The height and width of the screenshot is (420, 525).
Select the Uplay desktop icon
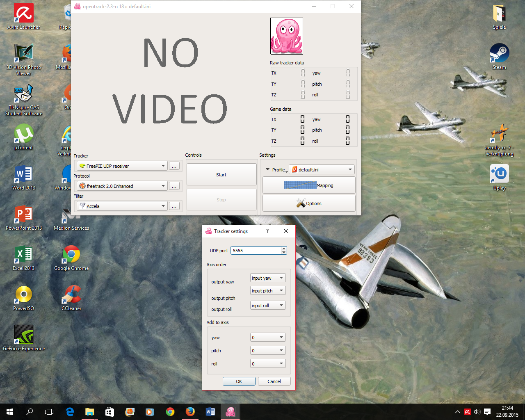pos(499,177)
